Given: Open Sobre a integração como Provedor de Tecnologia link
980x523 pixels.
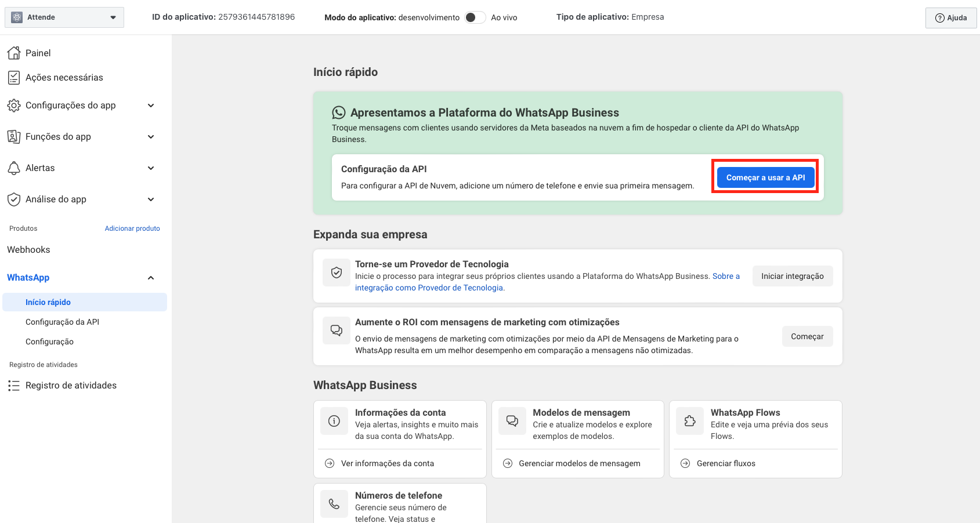Looking at the screenshot, I should pos(548,282).
